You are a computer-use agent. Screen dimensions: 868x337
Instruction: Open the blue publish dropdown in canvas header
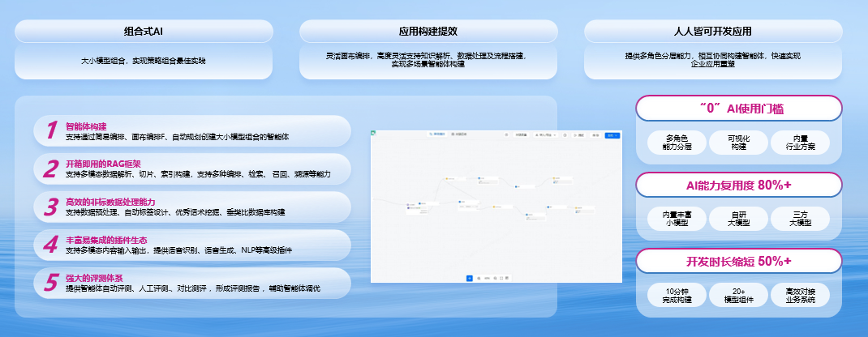pos(612,134)
